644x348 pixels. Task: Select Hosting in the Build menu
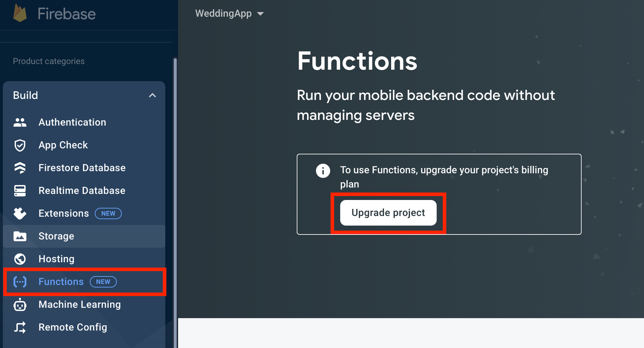click(84, 259)
